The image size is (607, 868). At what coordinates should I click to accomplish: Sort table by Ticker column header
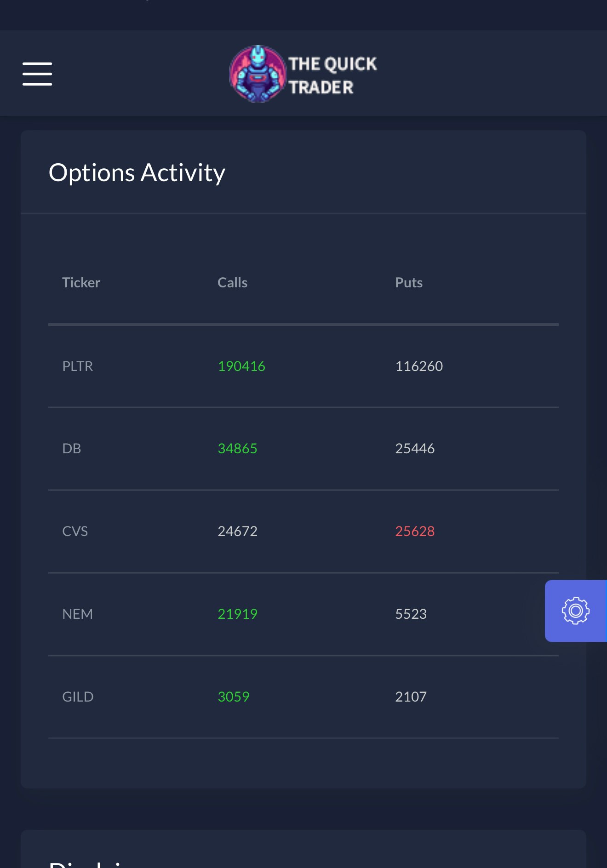(x=81, y=283)
